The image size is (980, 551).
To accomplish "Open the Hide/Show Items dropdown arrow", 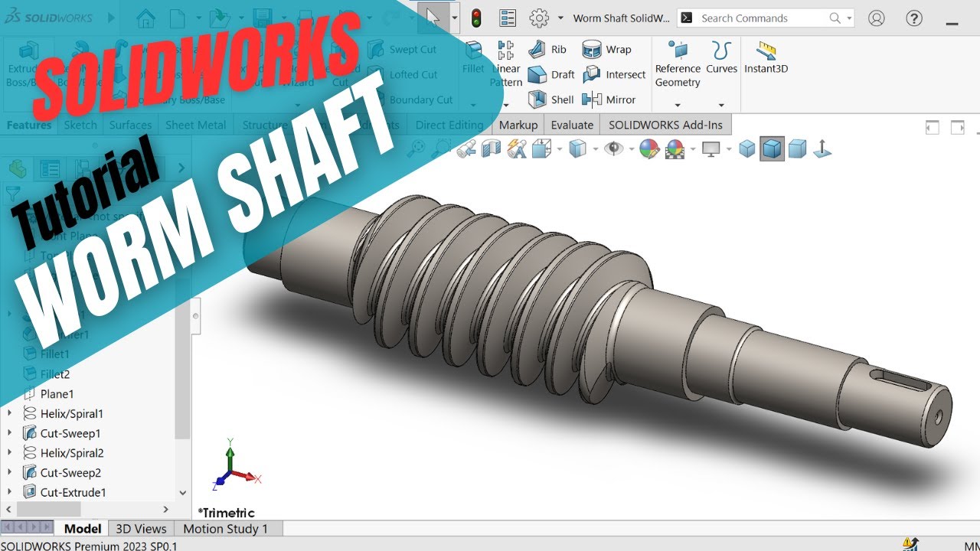I will tap(632, 148).
